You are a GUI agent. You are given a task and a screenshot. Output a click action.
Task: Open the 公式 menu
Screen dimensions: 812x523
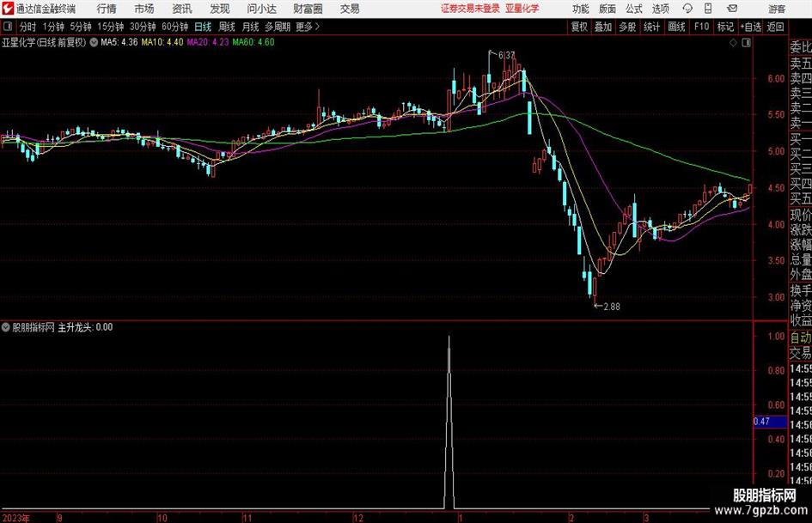click(634, 9)
